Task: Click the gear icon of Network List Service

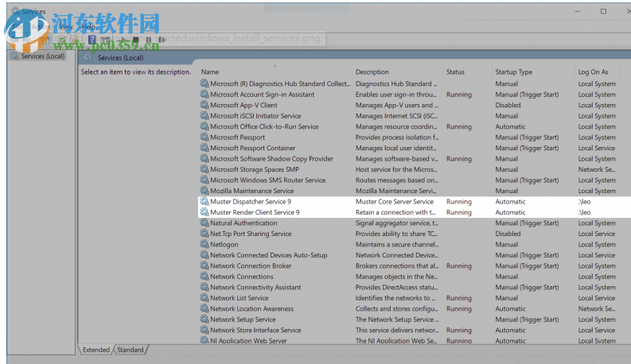Action: coord(204,298)
